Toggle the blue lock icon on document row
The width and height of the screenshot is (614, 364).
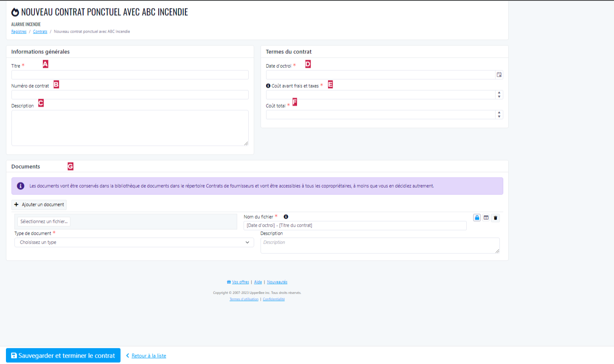pyautogui.click(x=477, y=218)
